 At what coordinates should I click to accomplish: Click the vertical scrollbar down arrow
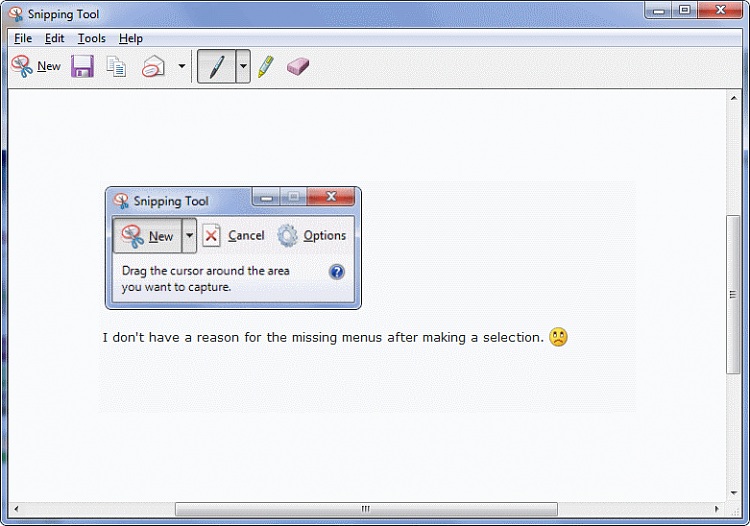734,493
